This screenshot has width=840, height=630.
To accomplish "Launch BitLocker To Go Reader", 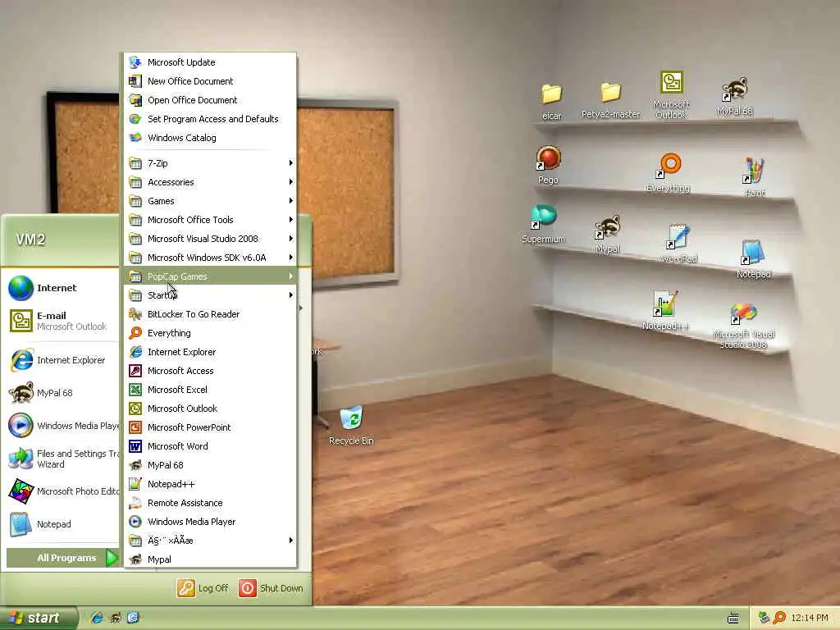I will click(x=211, y=314).
